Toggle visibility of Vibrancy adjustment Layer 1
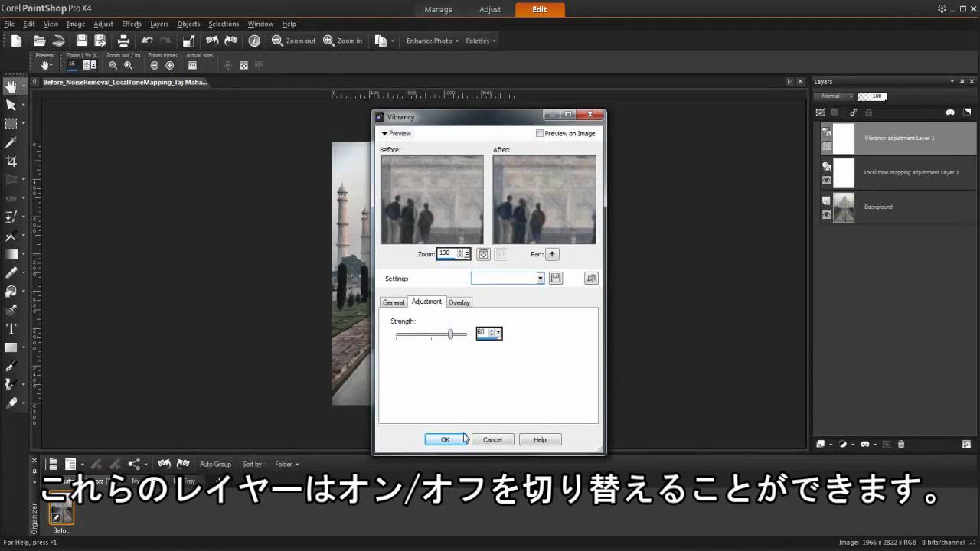The width and height of the screenshot is (980, 551). tap(827, 146)
